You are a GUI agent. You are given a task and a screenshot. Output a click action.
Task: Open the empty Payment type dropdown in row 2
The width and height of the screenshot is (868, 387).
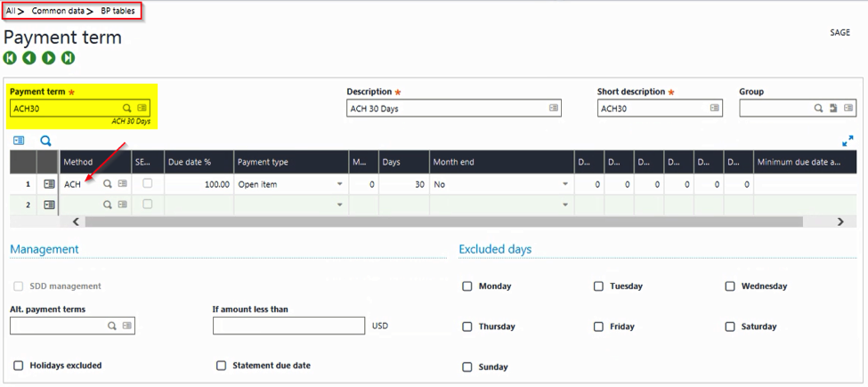pos(339,205)
